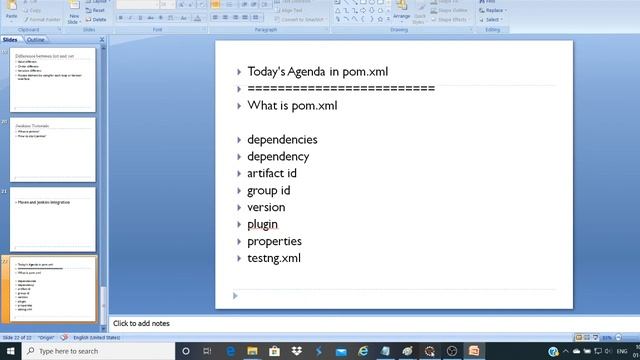Open the Arrange menu
This screenshot has width=640, height=360.
402,11
